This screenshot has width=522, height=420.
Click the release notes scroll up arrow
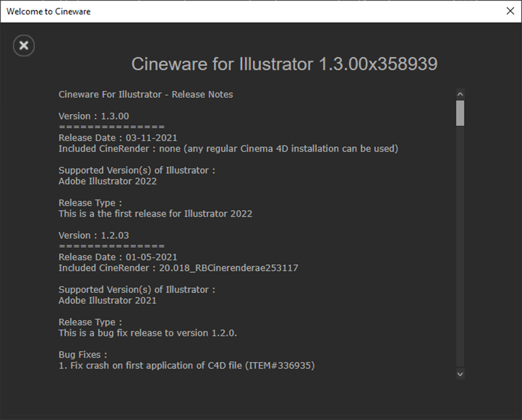point(460,94)
